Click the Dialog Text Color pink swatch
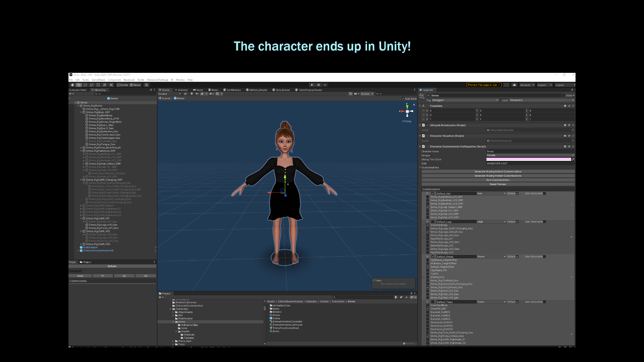644x362 pixels. [x=528, y=159]
